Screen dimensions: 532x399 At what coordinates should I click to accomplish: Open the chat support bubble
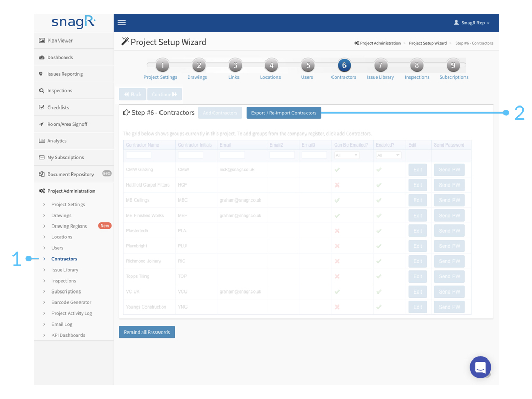(x=480, y=367)
